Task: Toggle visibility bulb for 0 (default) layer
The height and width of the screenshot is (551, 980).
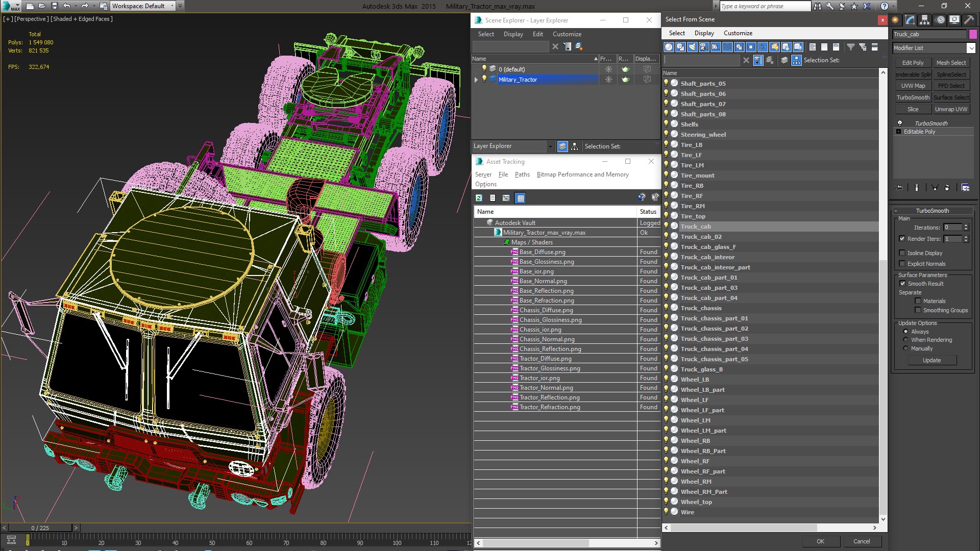Action: click(484, 69)
